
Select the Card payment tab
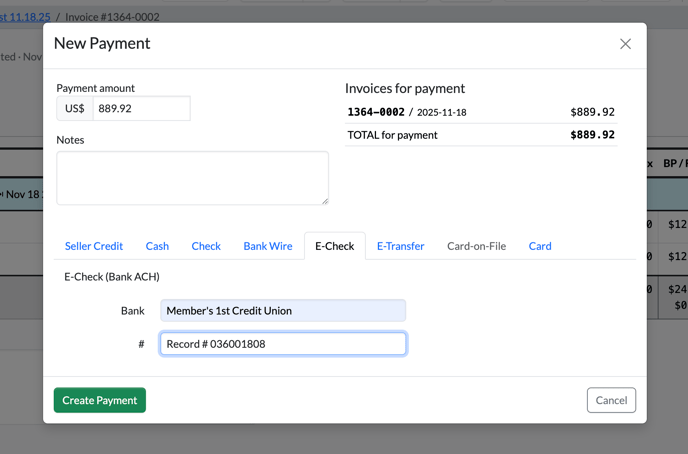point(540,246)
